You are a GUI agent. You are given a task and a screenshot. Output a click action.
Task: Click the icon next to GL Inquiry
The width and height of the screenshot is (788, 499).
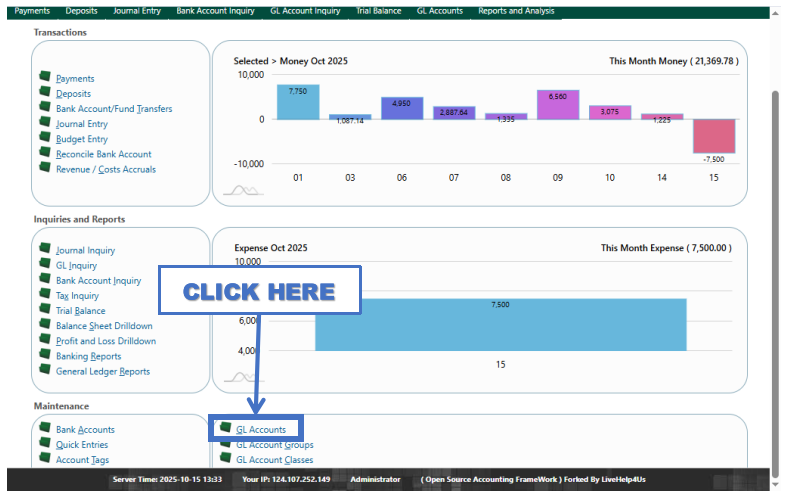tap(44, 264)
